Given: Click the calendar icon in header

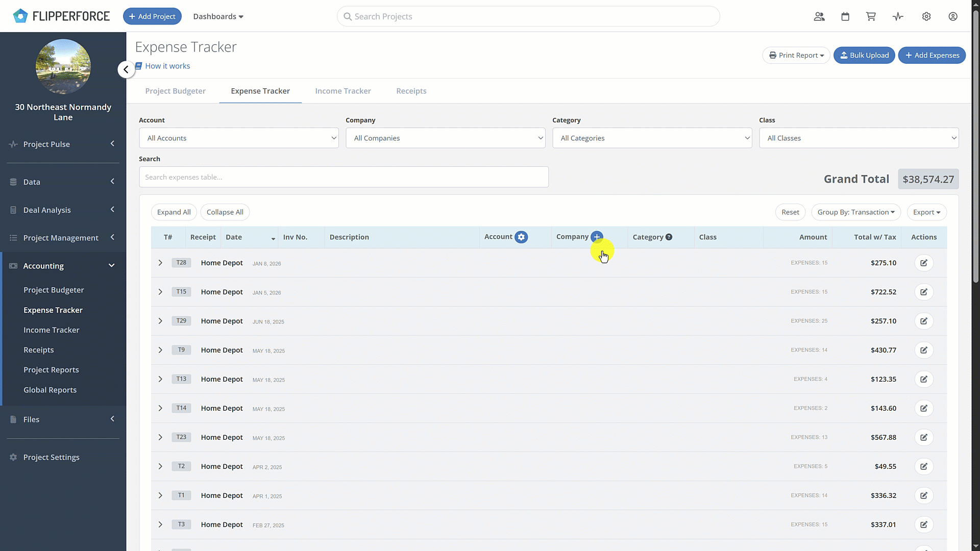Looking at the screenshot, I should point(845,16).
